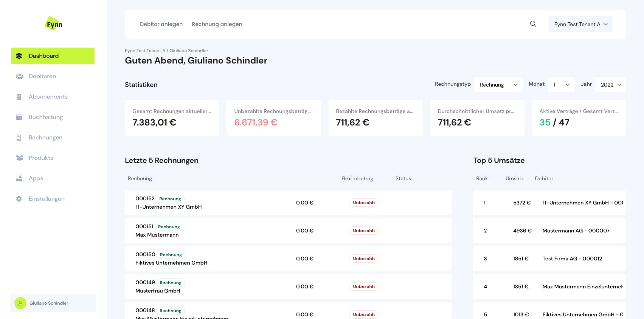Click Unbezahlt badge of invoice 000150

click(364, 259)
